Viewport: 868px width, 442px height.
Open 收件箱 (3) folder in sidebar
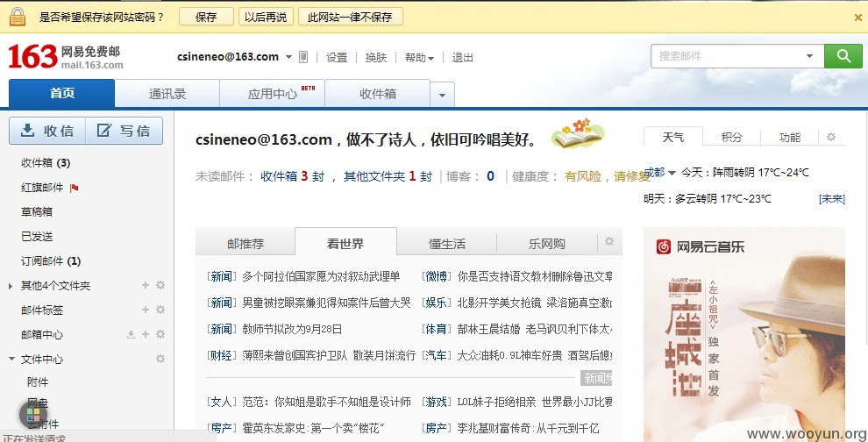[46, 163]
